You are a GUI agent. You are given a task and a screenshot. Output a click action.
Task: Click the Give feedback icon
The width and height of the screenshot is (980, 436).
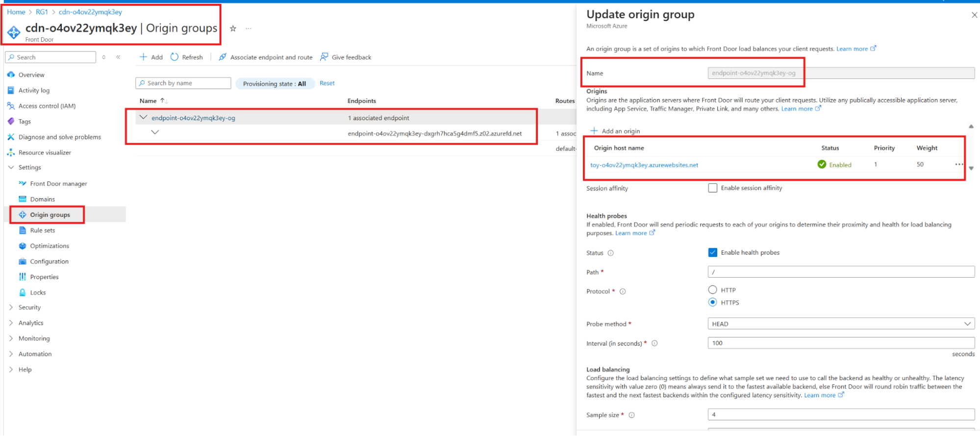(324, 57)
